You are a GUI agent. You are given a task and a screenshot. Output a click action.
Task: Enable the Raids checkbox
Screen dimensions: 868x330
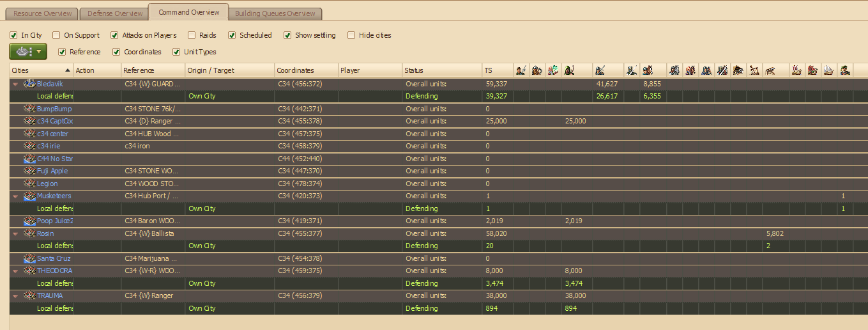click(x=190, y=35)
